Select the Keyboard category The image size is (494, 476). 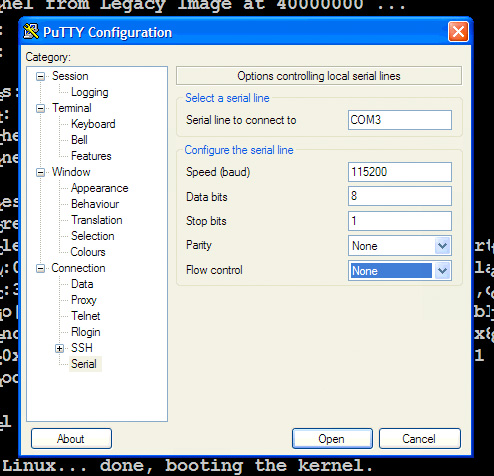(x=93, y=124)
